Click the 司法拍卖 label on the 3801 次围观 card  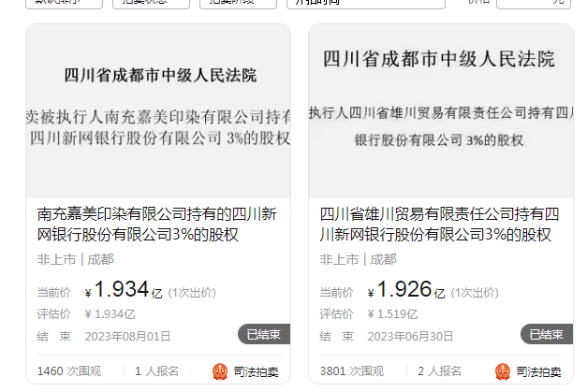pos(538,371)
